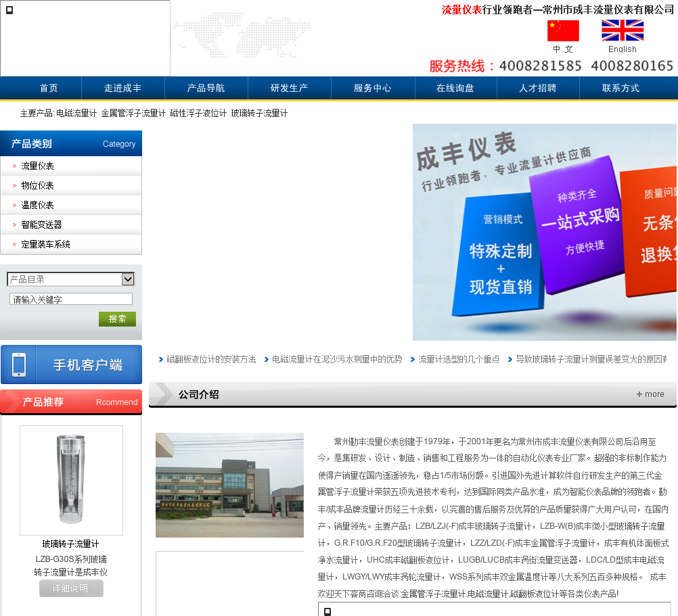Image resolution: width=678 pixels, height=616 pixels.
Task: Click the English language label
Action: click(x=623, y=49)
